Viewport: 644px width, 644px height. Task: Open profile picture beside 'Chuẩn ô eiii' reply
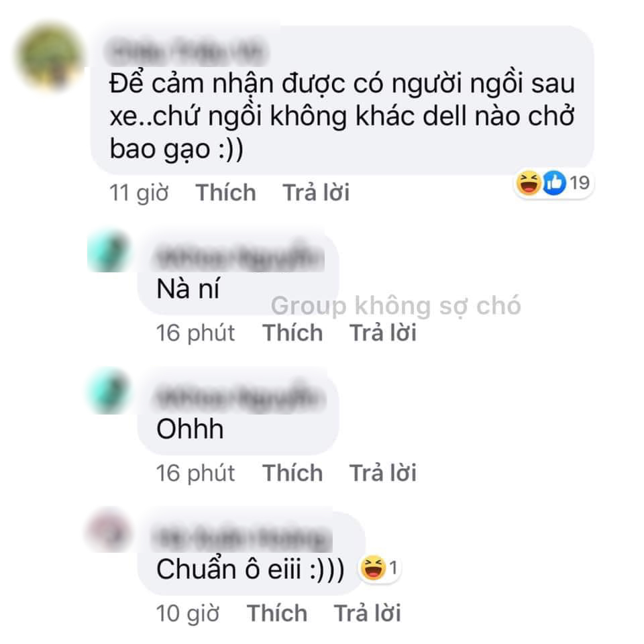(109, 531)
